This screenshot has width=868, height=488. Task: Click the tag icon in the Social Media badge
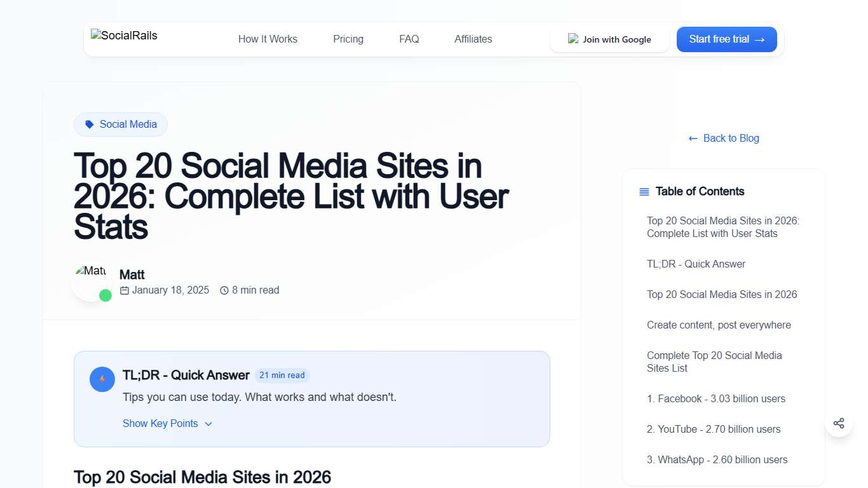89,124
